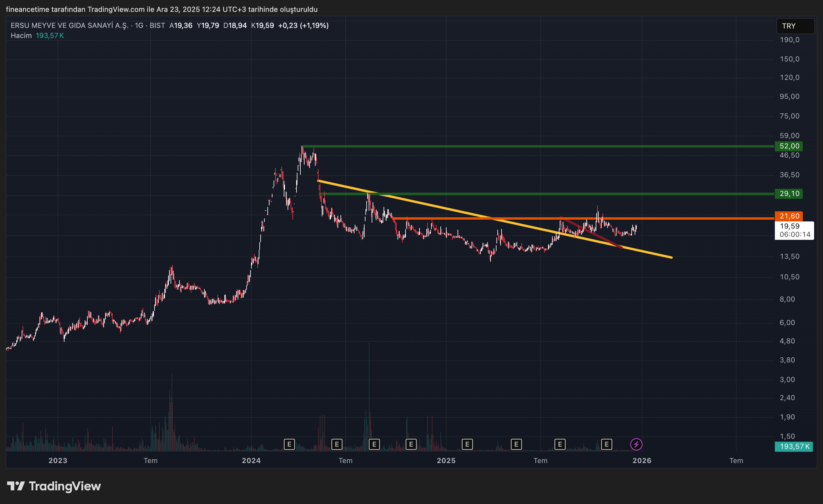Screen dimensions: 823x504
Task: Click the TradingView logo at the bottom left
Action: (x=54, y=486)
